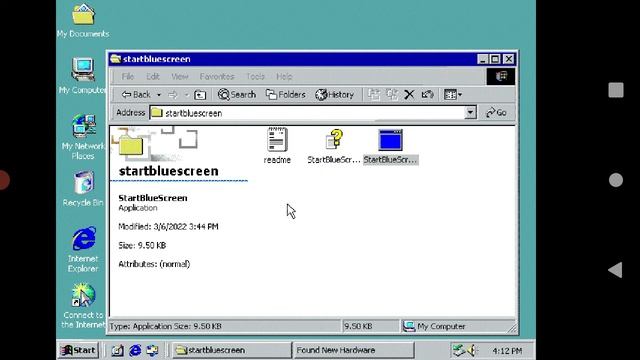Viewport: 640px width, 360px height.
Task: Select the readme text file
Action: pos(277,146)
